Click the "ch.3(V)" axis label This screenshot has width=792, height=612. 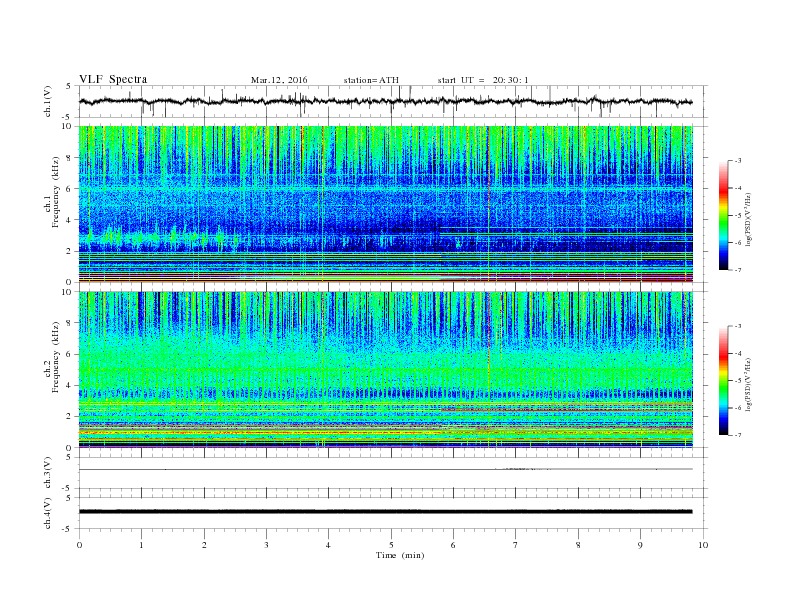pos(48,473)
